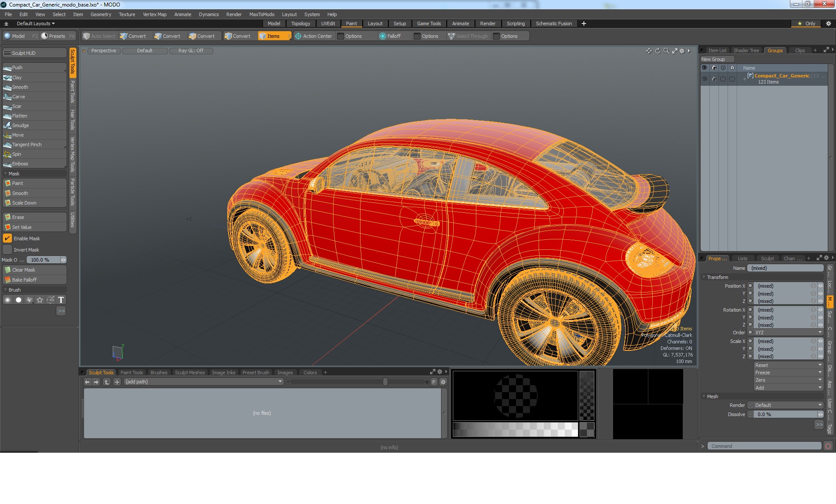The image size is (836, 504).
Task: Click the Action Center icon
Action: 298,36
